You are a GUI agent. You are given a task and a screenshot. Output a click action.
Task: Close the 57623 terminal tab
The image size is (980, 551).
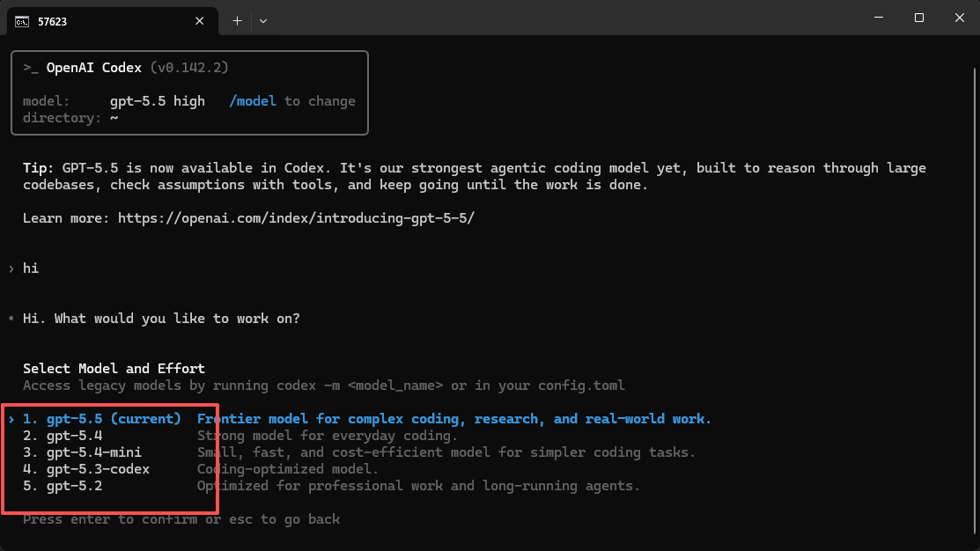[199, 21]
